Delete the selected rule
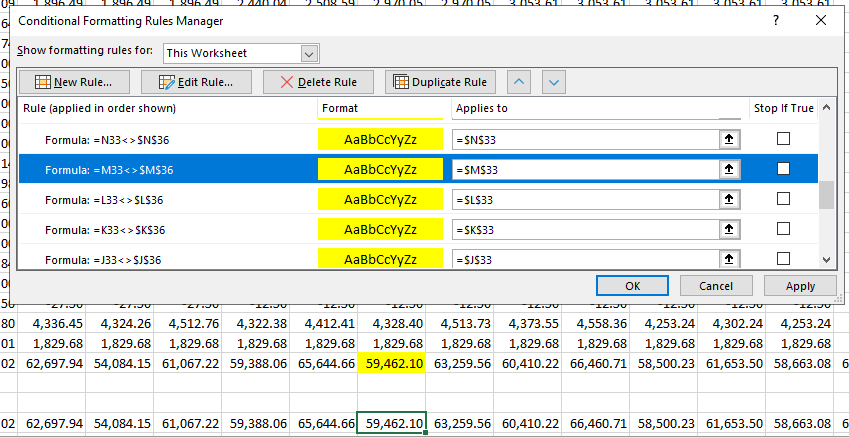Viewport: 849px width, 438px height. pyautogui.click(x=318, y=82)
